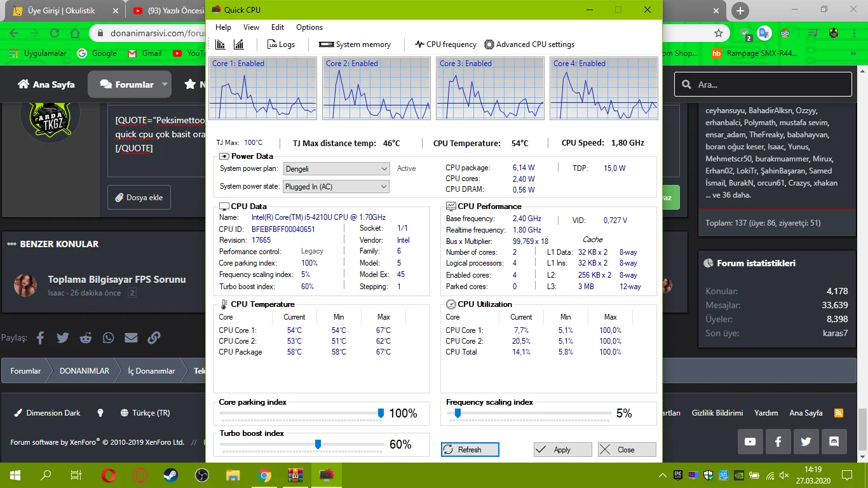The width and height of the screenshot is (868, 488).
Task: Click the ascending bar chart toolbar icon
Action: 239,44
